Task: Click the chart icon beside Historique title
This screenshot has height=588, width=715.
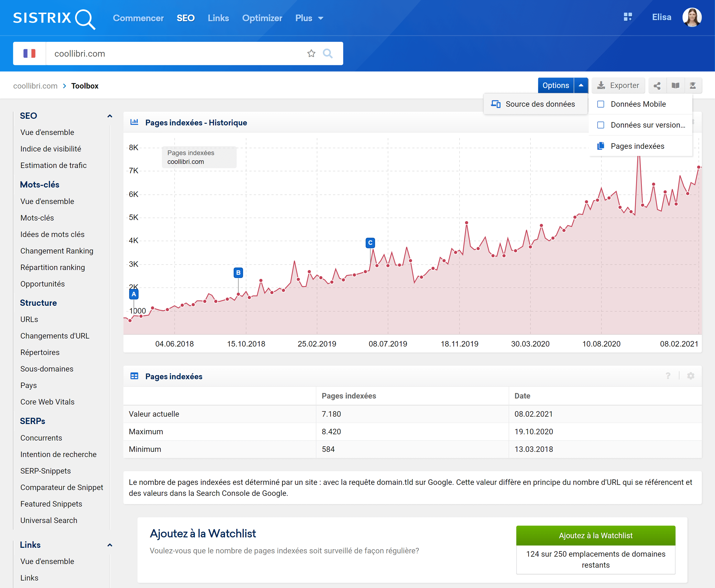Action: coord(134,122)
